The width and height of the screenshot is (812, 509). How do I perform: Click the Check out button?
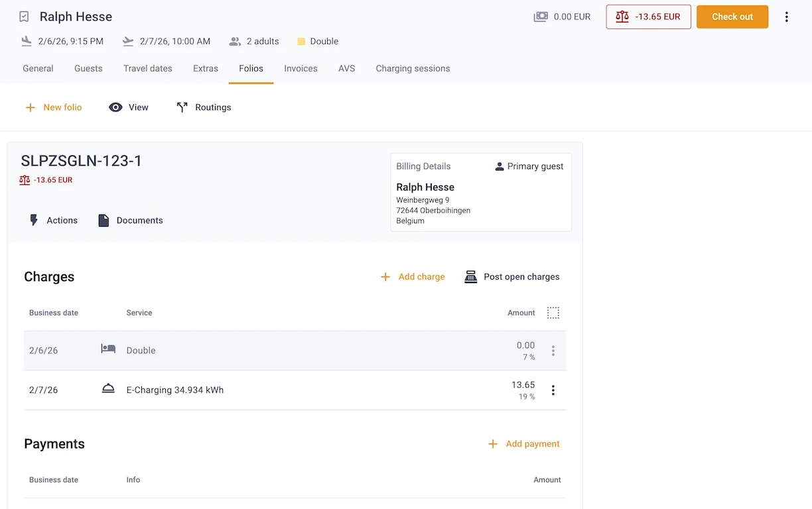(x=732, y=17)
